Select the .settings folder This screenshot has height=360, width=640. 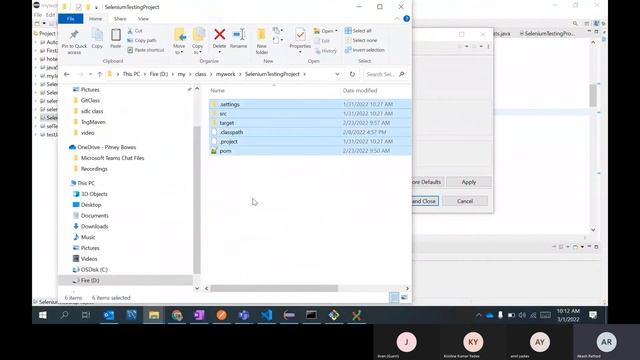pyautogui.click(x=309, y=104)
